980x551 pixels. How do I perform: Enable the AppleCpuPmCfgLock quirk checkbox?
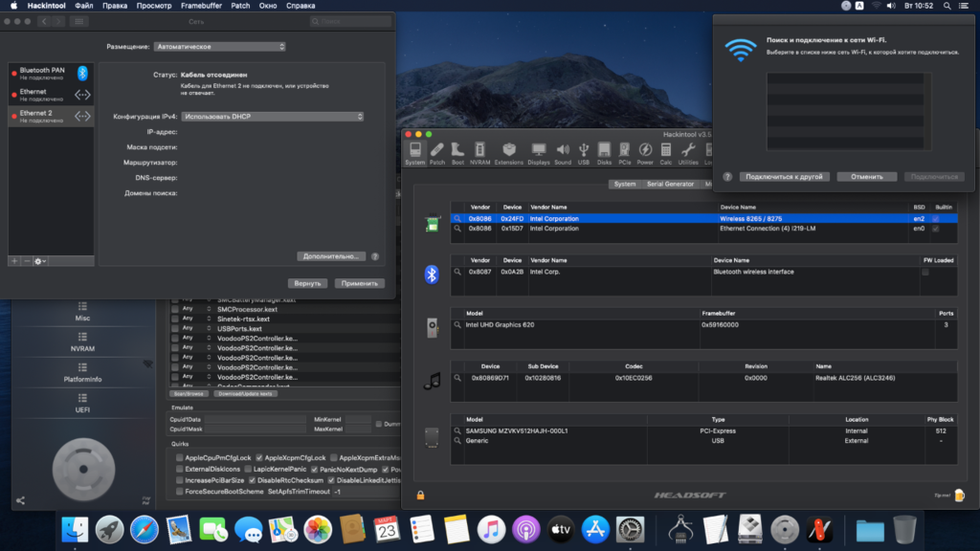coord(179,458)
